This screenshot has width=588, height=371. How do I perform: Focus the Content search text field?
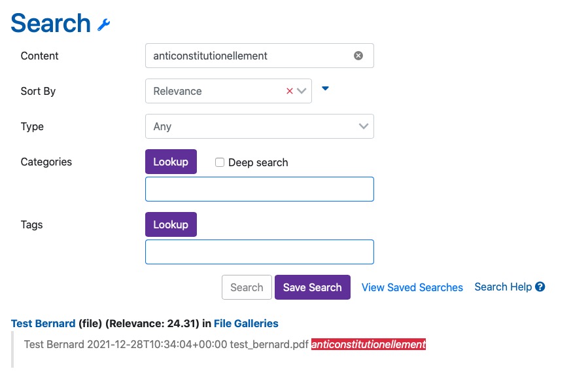pyautogui.click(x=249, y=56)
